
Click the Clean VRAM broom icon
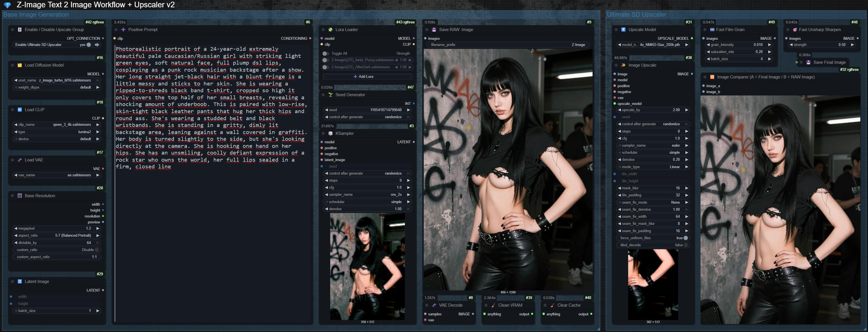pyautogui.click(x=493, y=305)
